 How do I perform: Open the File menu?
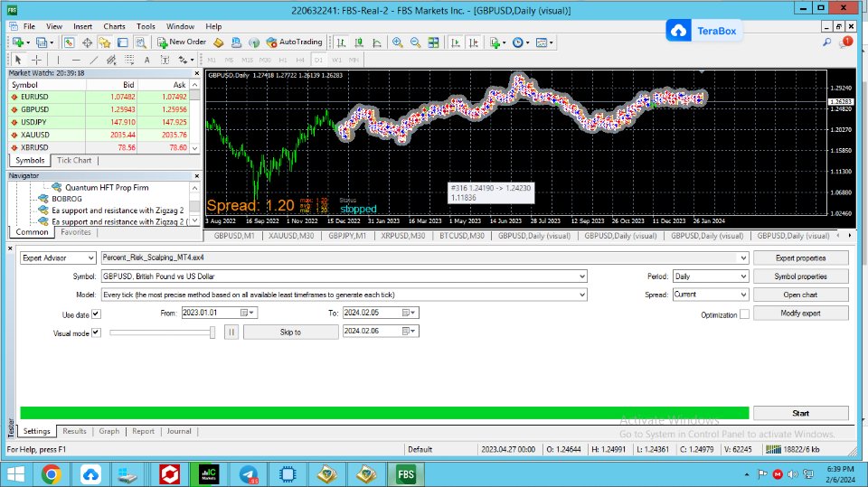29,26
